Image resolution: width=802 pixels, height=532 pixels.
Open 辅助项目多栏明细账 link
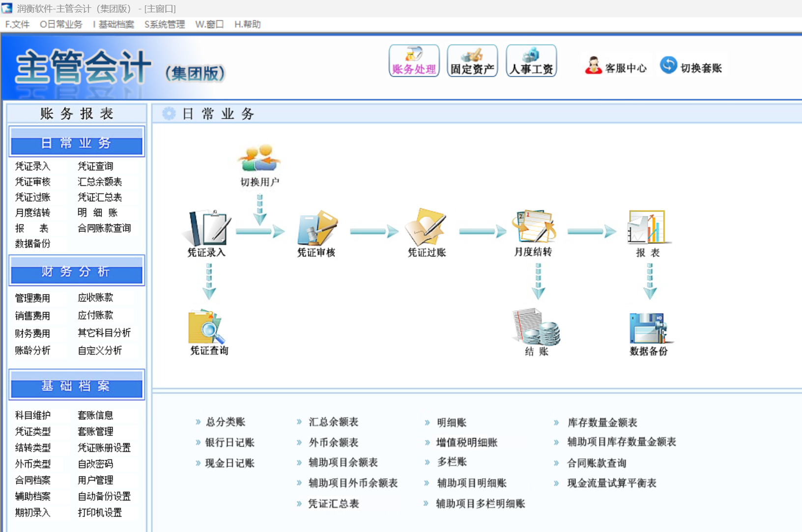(481, 504)
